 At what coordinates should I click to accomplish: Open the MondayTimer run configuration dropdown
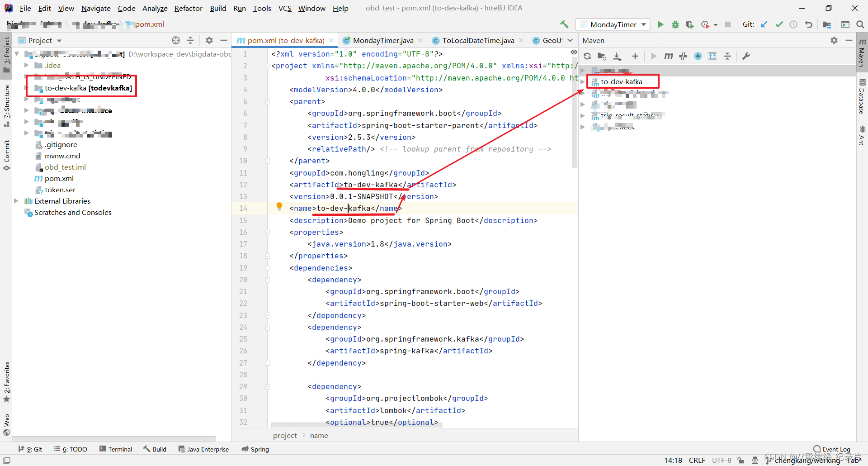click(613, 24)
